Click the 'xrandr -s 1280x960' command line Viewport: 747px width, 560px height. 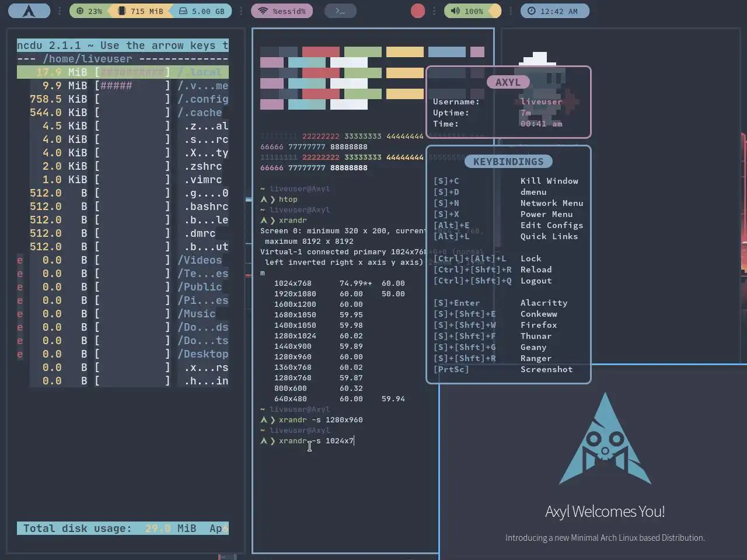point(312,420)
